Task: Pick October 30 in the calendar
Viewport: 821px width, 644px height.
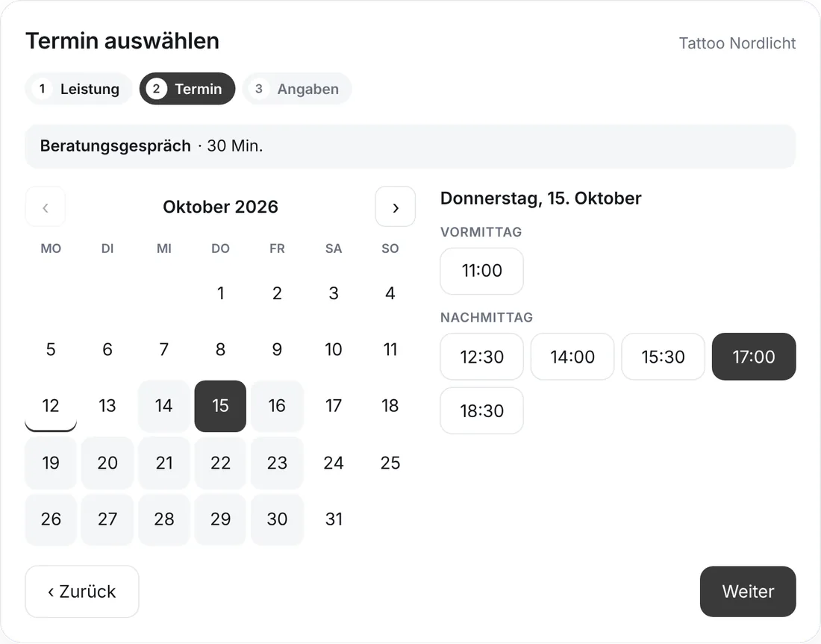Action: 277,519
